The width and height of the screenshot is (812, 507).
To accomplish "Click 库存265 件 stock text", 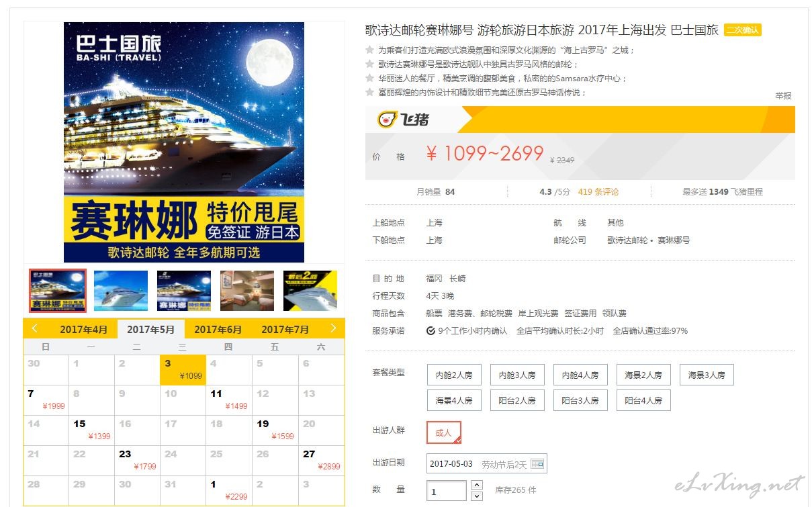I will pyautogui.click(x=516, y=490).
